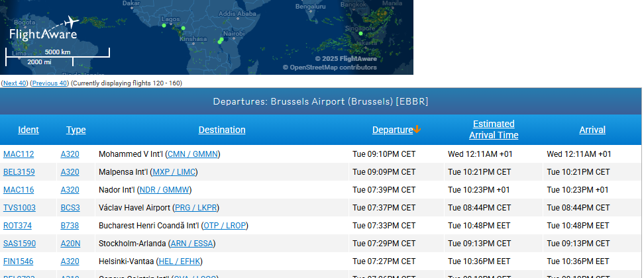Sort by Estimated Arrival Time header
This screenshot has height=278, width=644.
point(494,130)
